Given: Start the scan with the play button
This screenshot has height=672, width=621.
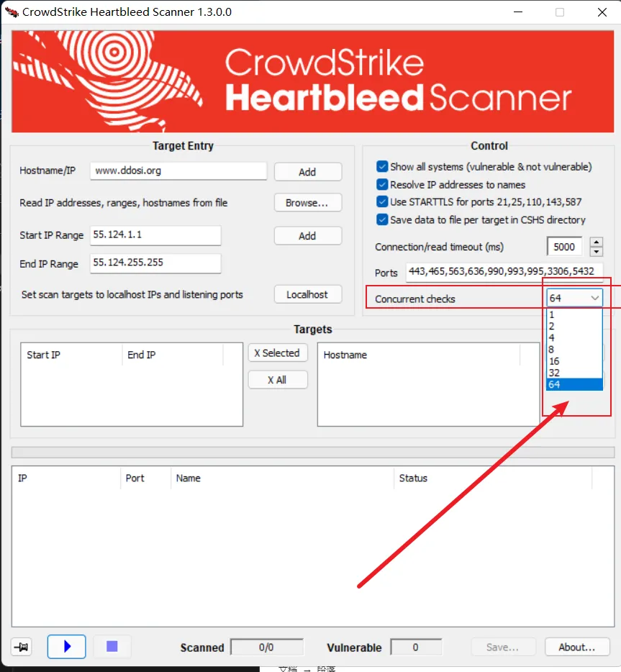Looking at the screenshot, I should pyautogui.click(x=66, y=646).
